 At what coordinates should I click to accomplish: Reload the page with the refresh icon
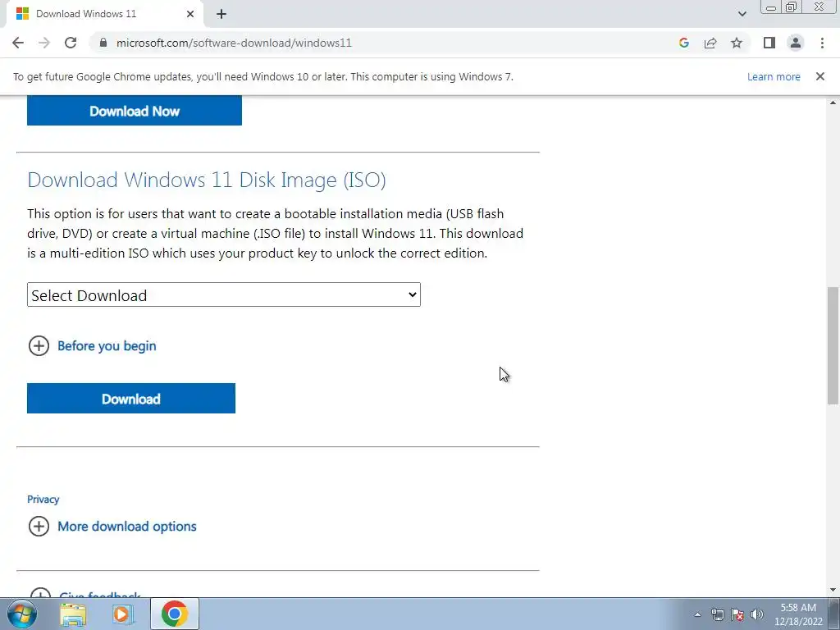coord(71,43)
